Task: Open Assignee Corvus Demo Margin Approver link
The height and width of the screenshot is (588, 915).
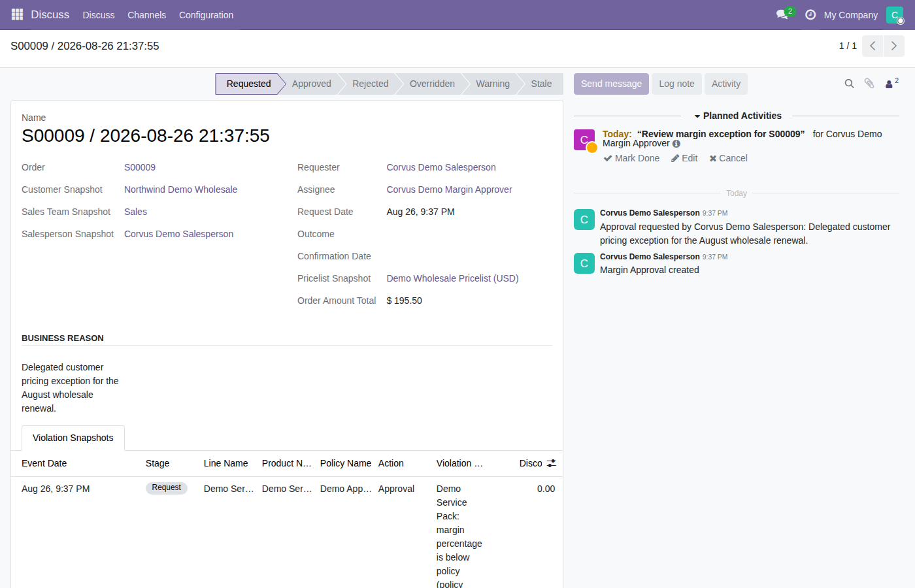Action: tap(449, 189)
